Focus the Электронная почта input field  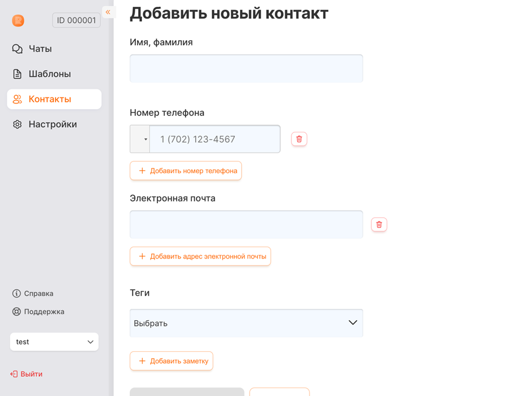246,225
